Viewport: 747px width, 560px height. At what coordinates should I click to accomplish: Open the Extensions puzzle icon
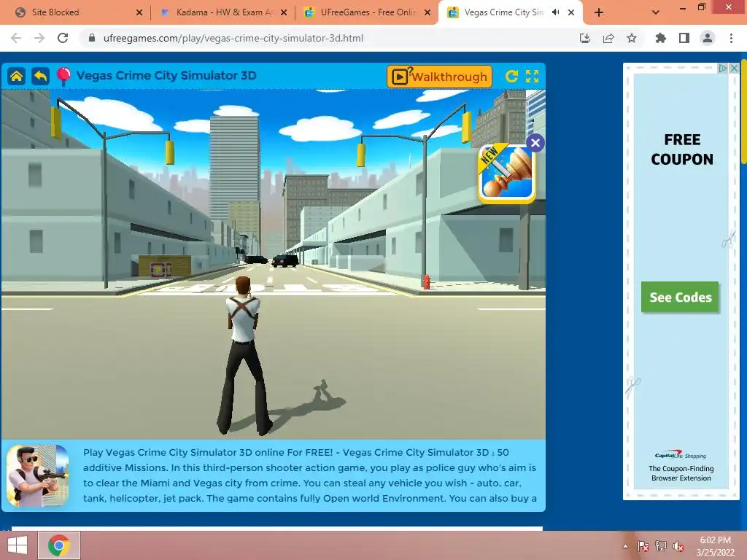click(x=661, y=38)
